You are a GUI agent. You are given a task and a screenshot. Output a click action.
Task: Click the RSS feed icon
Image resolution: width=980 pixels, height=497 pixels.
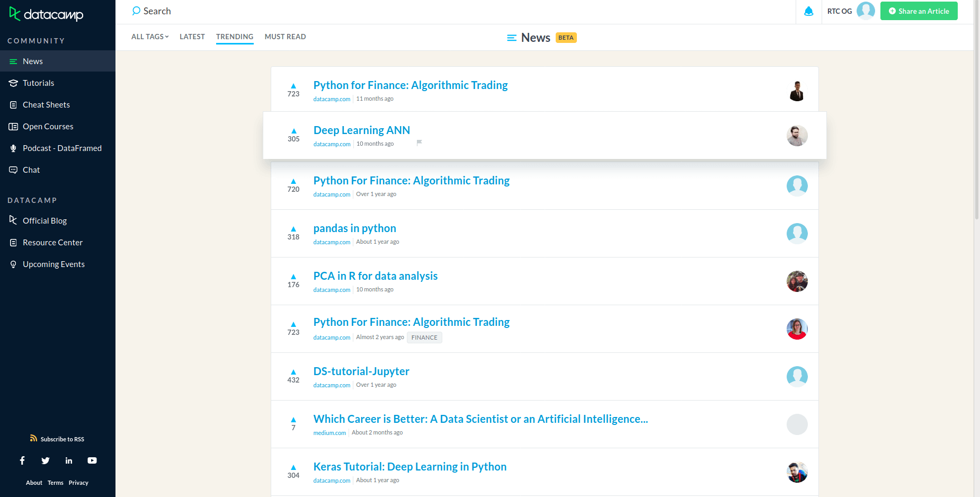[33, 438]
